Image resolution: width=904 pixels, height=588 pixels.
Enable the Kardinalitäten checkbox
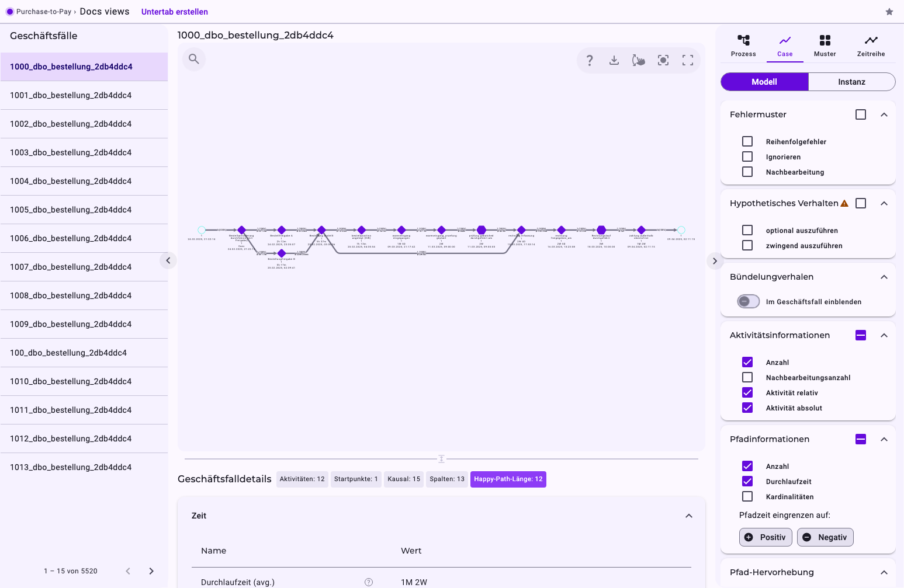pyautogui.click(x=747, y=496)
